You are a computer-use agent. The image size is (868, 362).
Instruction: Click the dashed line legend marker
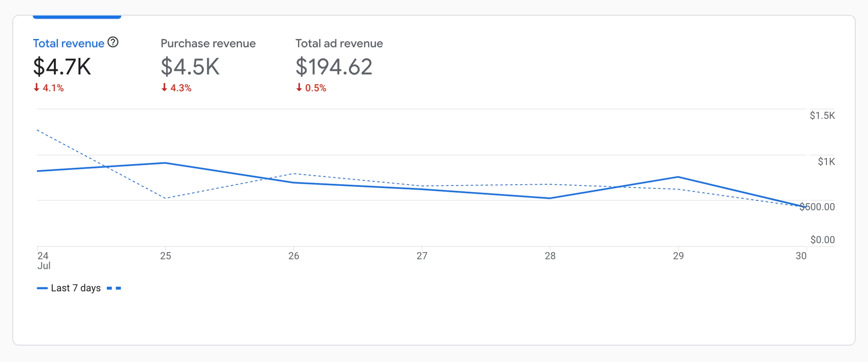click(114, 288)
